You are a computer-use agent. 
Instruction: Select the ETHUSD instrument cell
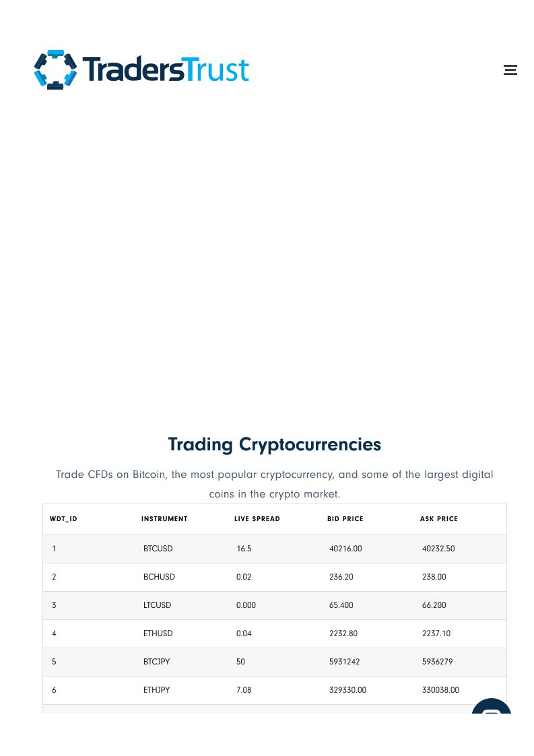[x=158, y=633]
